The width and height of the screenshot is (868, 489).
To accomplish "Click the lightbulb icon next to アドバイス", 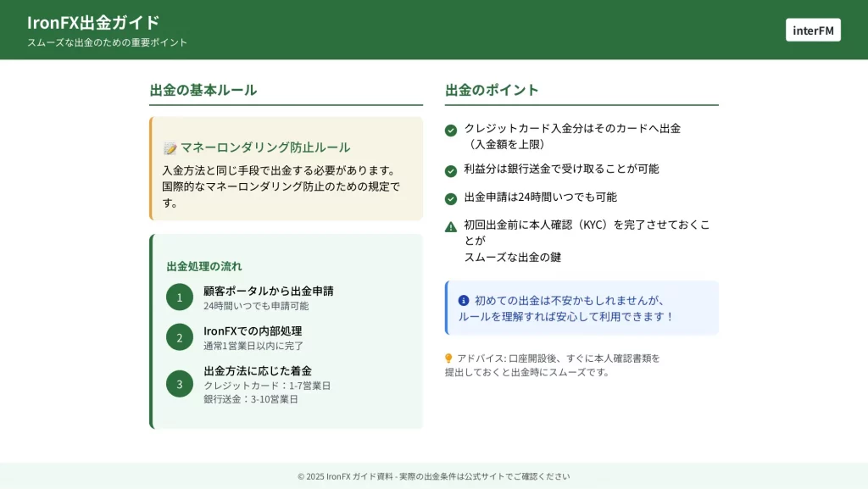I will pos(448,358).
